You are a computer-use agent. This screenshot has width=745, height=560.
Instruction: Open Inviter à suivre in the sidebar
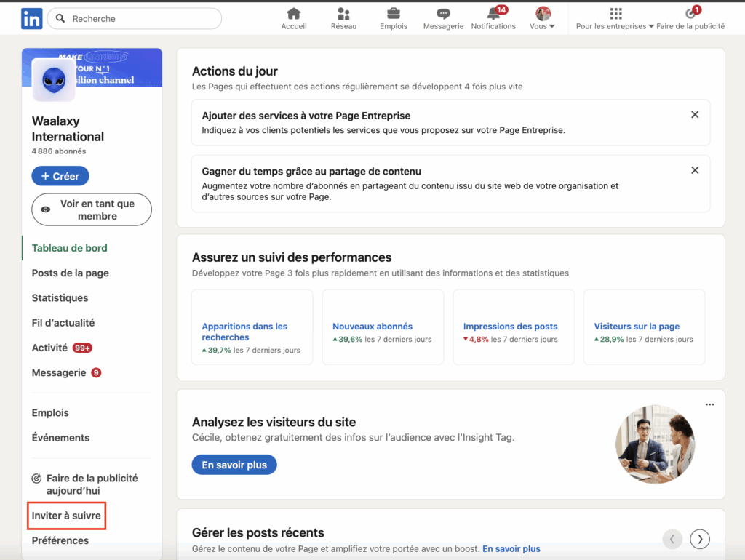[x=65, y=516]
